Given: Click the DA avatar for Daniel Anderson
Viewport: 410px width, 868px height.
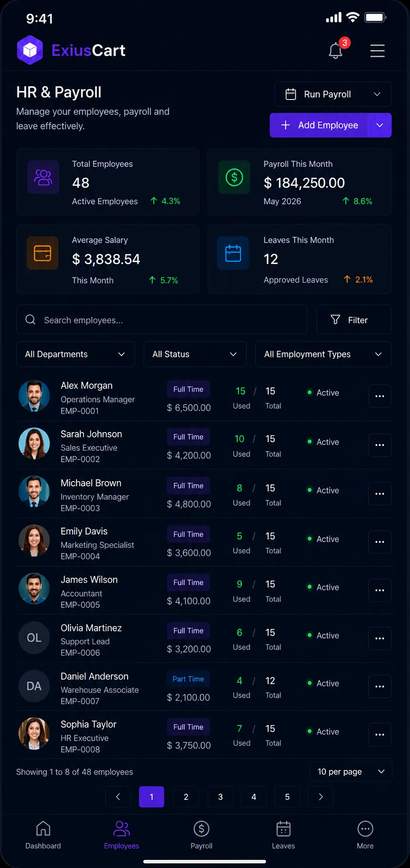Looking at the screenshot, I should tap(34, 686).
